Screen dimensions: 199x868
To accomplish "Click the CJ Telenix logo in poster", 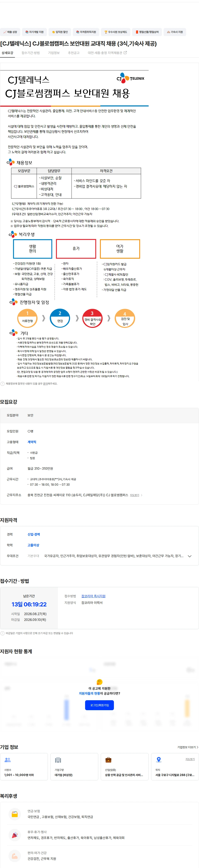I will pyautogui.click(x=130, y=78).
